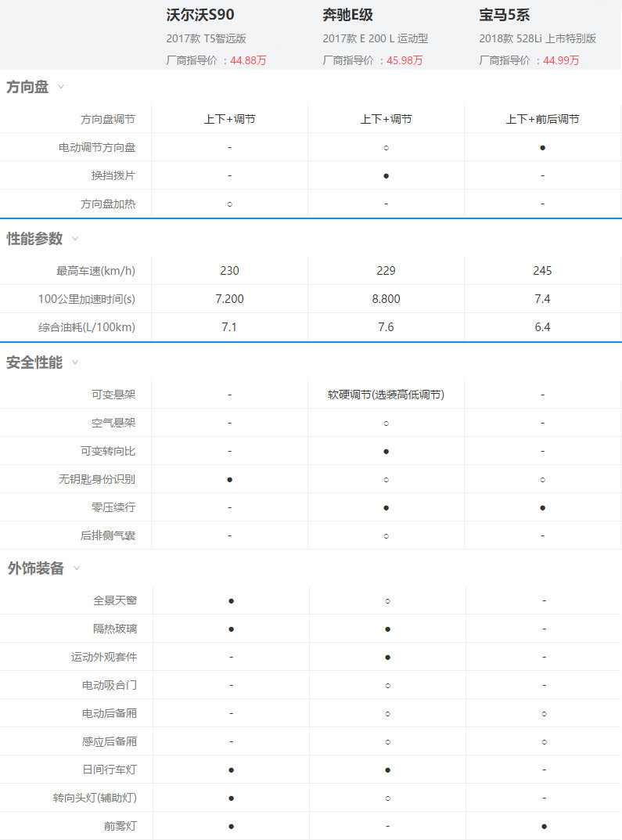Click the 方向盘 section heading

coord(27,87)
